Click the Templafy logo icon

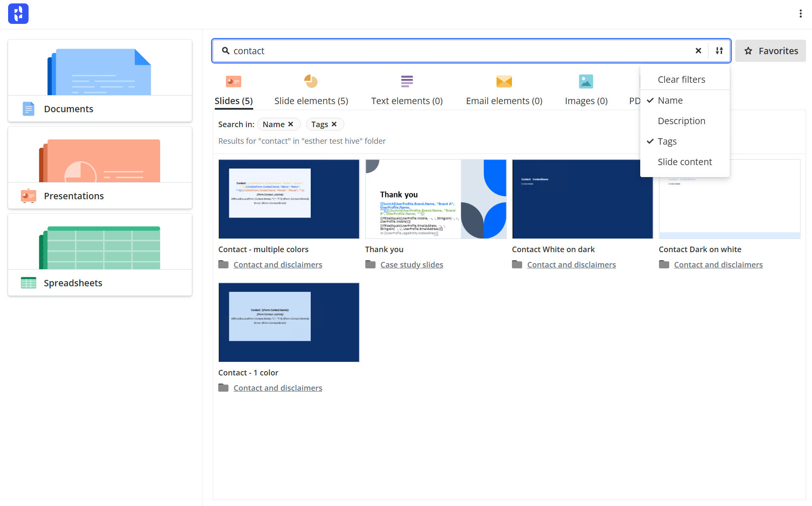point(18,14)
